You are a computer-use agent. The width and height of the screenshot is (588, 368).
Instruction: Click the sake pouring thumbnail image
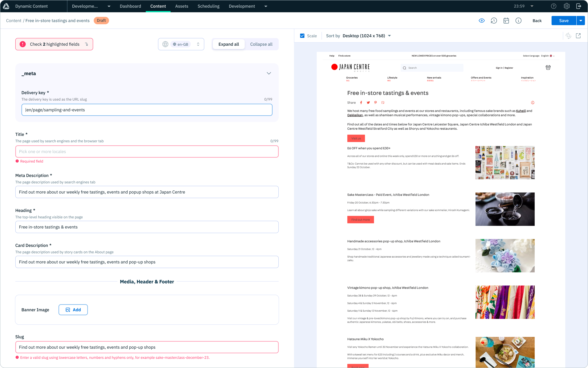pyautogui.click(x=505, y=209)
